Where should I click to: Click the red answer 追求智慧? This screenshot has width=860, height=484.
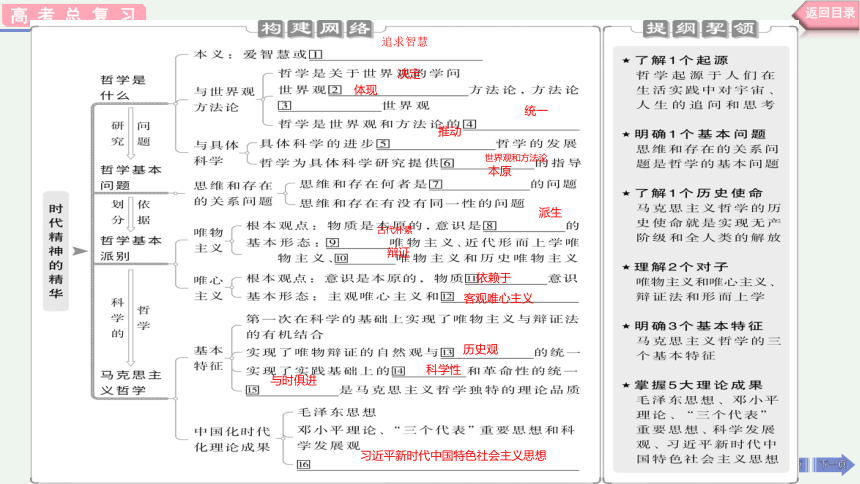click(404, 42)
